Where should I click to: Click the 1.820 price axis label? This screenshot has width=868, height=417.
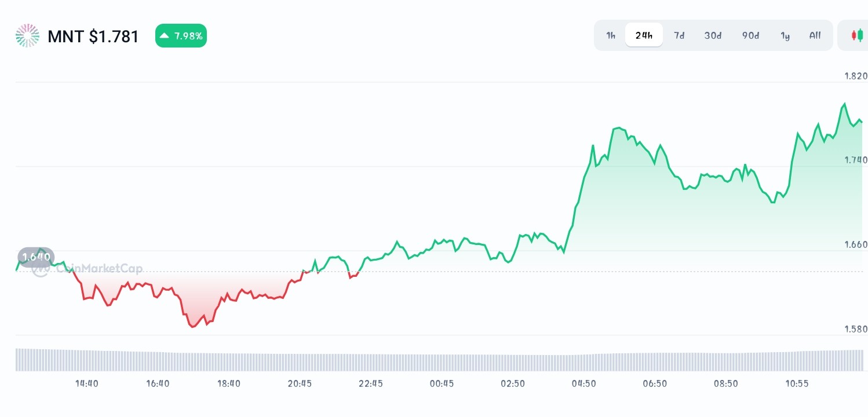pos(855,76)
